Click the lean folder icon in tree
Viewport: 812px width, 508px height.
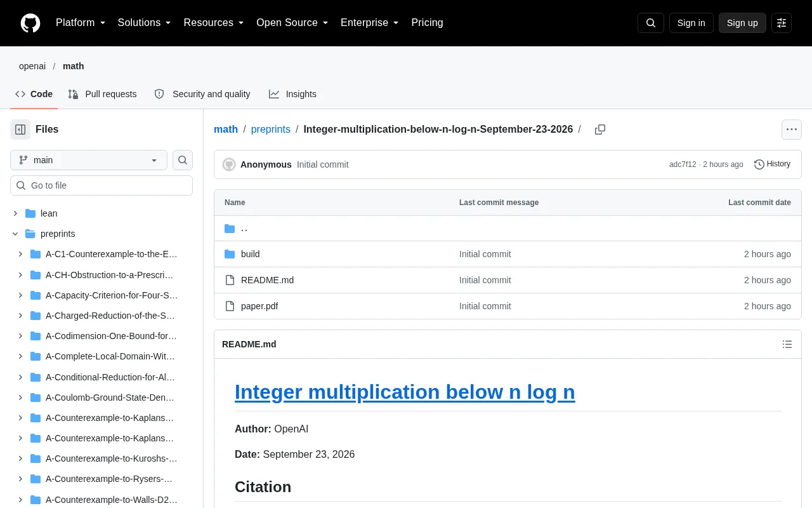click(30, 213)
